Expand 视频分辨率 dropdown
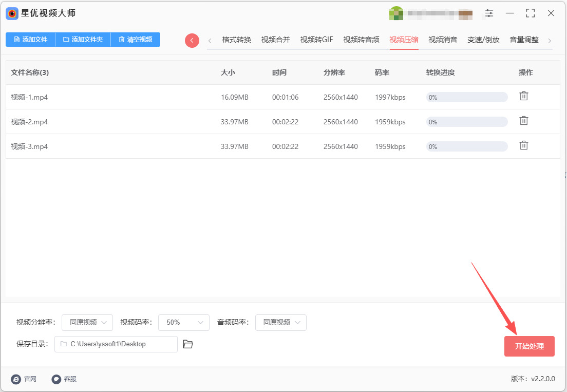The image size is (567, 392). coord(87,322)
